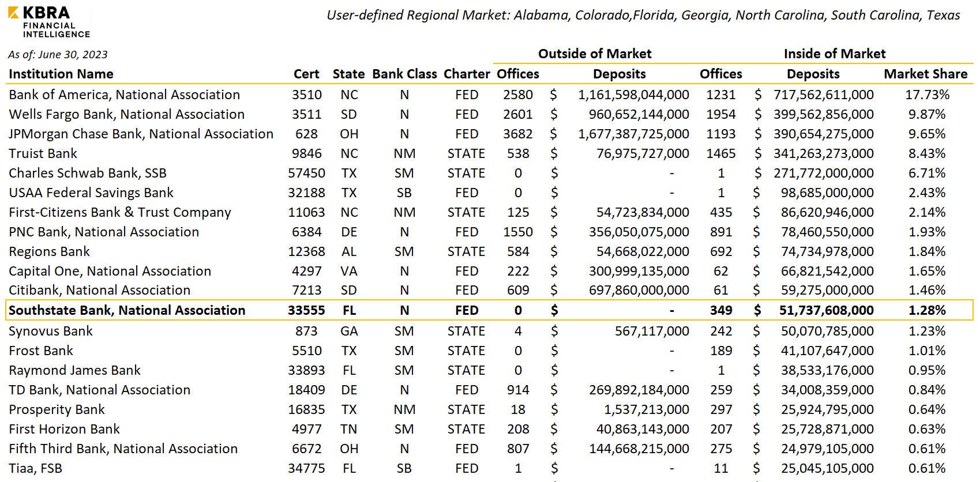Screen dimensions: 980x482
Task: Click Fifth Third outside offices 807
Action: [518, 449]
